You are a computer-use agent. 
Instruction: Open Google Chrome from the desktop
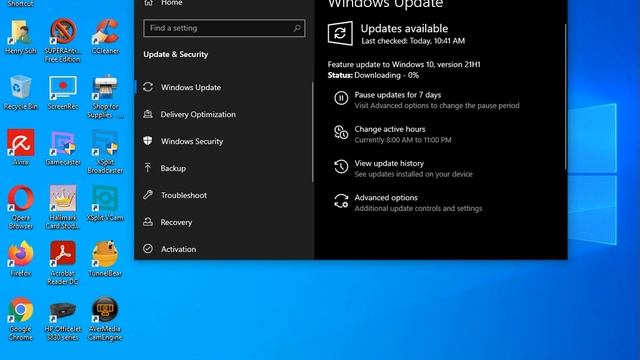pyautogui.click(x=21, y=319)
